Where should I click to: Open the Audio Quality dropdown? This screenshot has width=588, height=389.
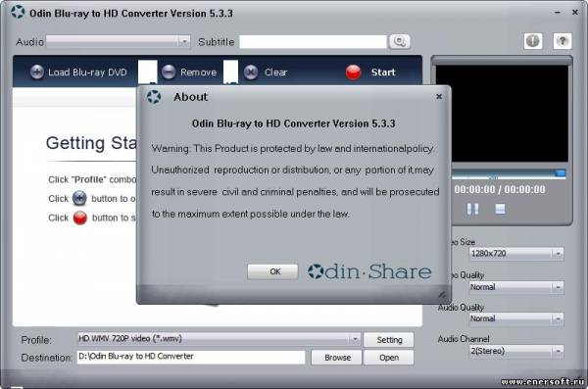[516, 318]
